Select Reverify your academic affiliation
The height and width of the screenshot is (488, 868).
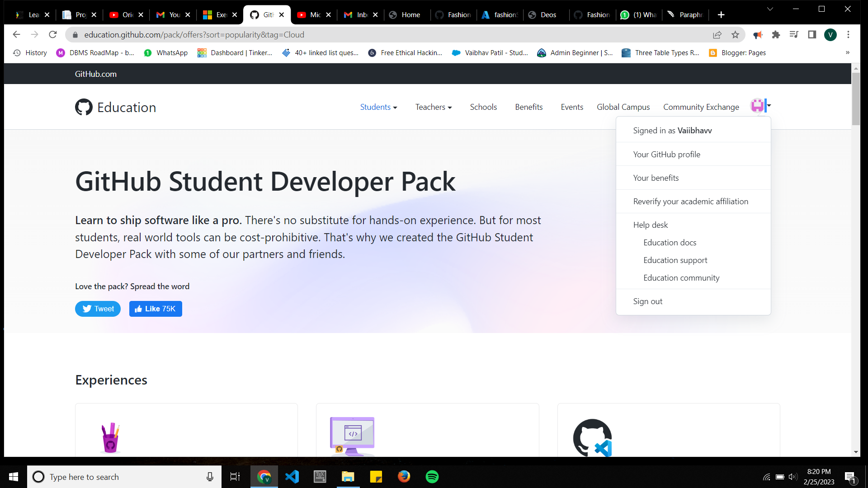pos(690,202)
